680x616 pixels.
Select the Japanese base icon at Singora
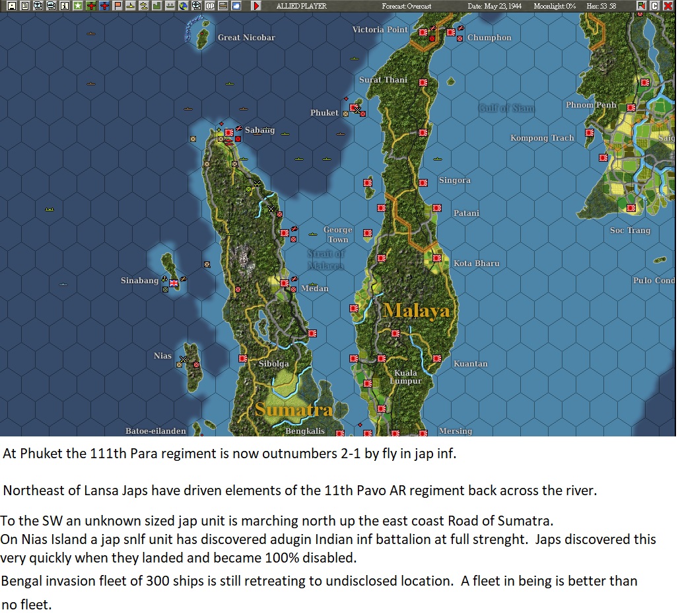[423, 183]
